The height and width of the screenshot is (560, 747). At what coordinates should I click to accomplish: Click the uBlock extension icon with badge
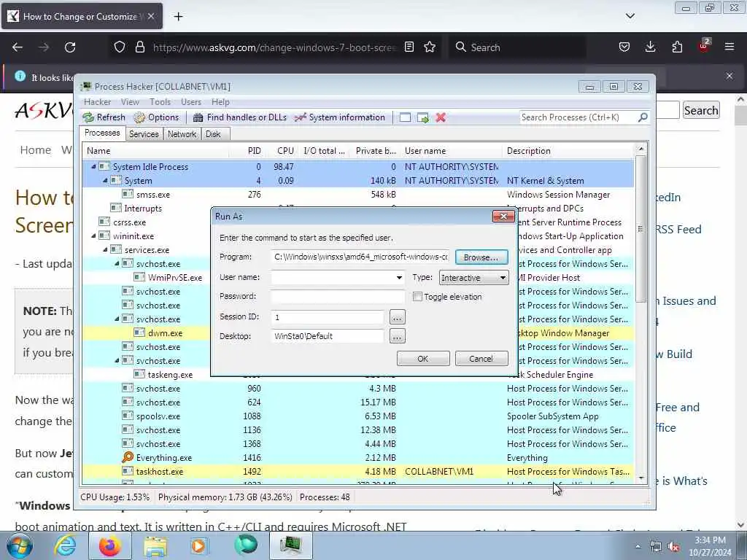[x=704, y=46]
